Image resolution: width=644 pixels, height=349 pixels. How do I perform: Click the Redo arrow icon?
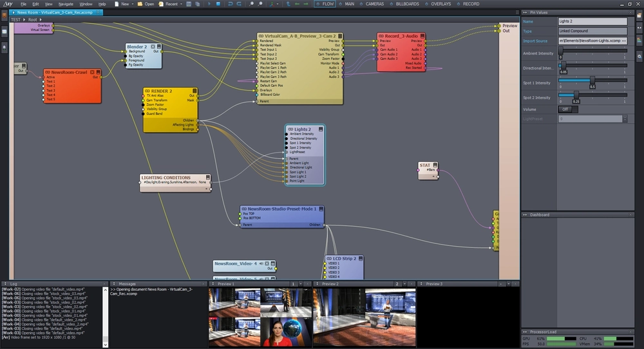pyautogui.click(x=239, y=4)
